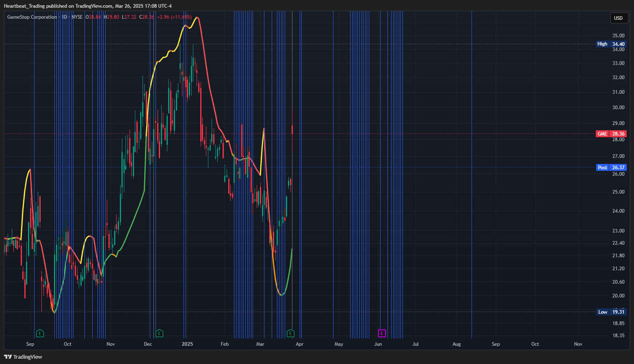Click the 35.00 price axis label
634x364 pixels.
[x=619, y=36]
